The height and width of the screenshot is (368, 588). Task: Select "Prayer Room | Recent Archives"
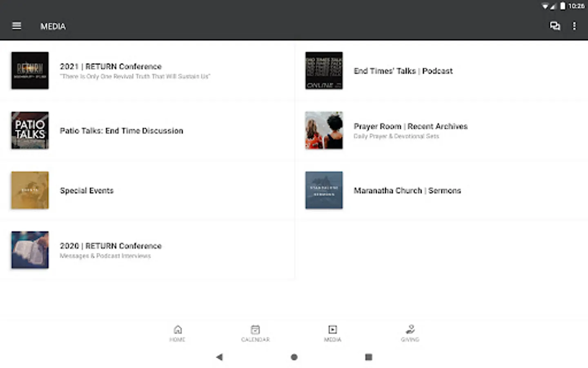[410, 126]
